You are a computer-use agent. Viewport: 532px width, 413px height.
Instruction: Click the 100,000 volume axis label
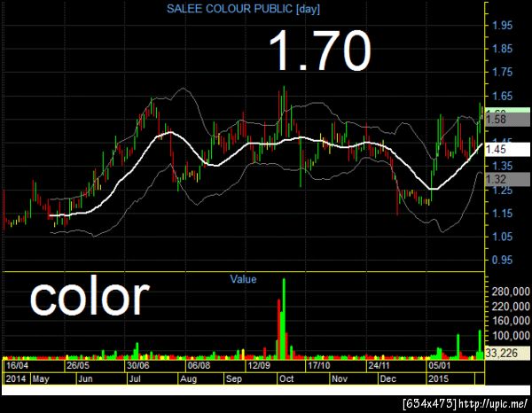click(x=511, y=336)
